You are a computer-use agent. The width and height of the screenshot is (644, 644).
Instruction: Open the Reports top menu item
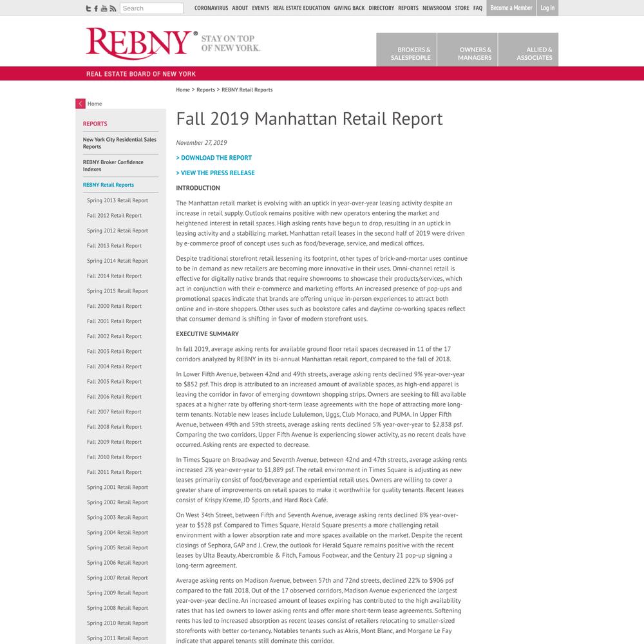point(408,8)
